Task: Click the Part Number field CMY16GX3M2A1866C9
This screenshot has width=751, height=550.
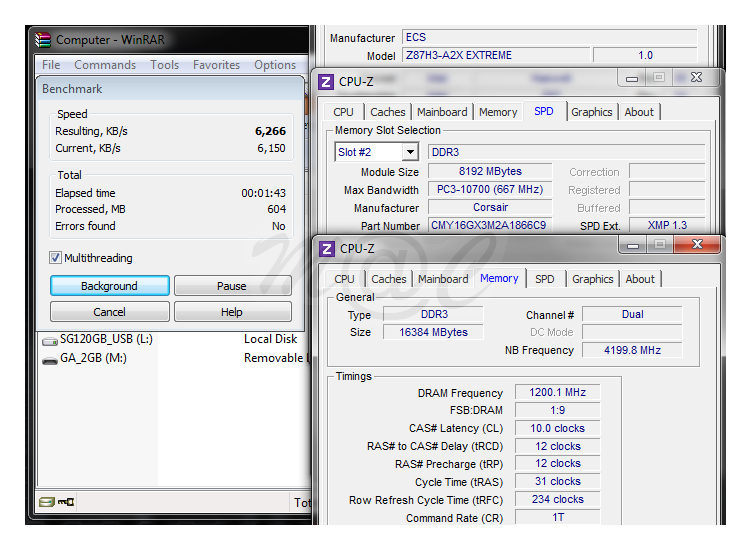Action: point(489,226)
